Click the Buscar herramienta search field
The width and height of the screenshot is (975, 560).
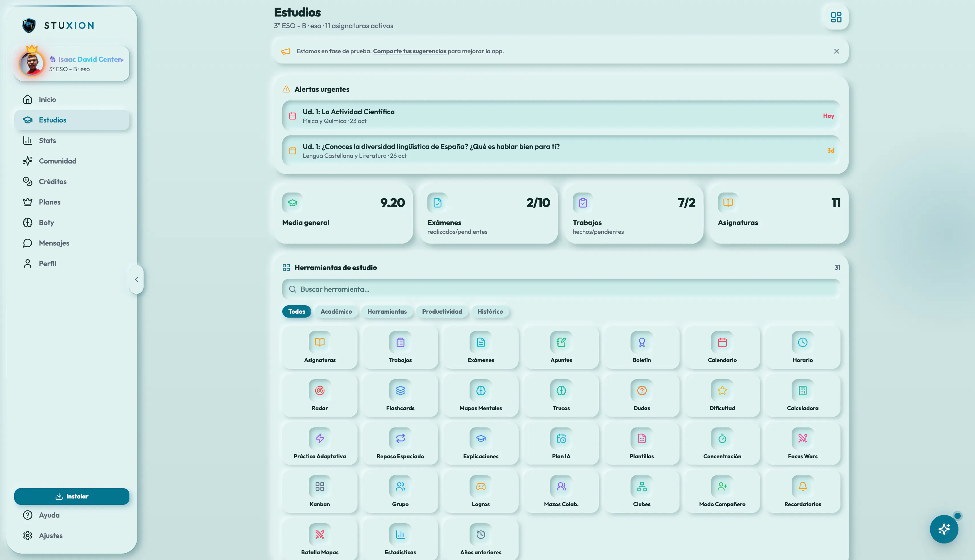pos(561,289)
